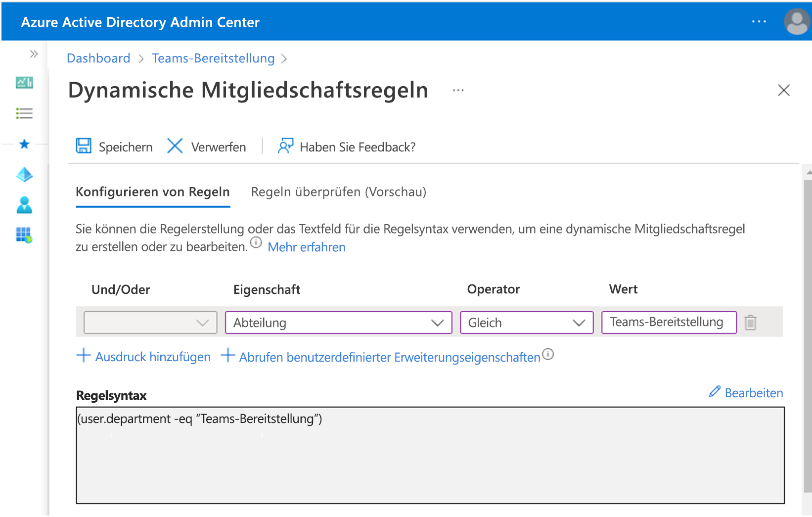Open the Operator dropdown showing Gleich
The height and width of the screenshot is (517, 812).
pyautogui.click(x=527, y=323)
